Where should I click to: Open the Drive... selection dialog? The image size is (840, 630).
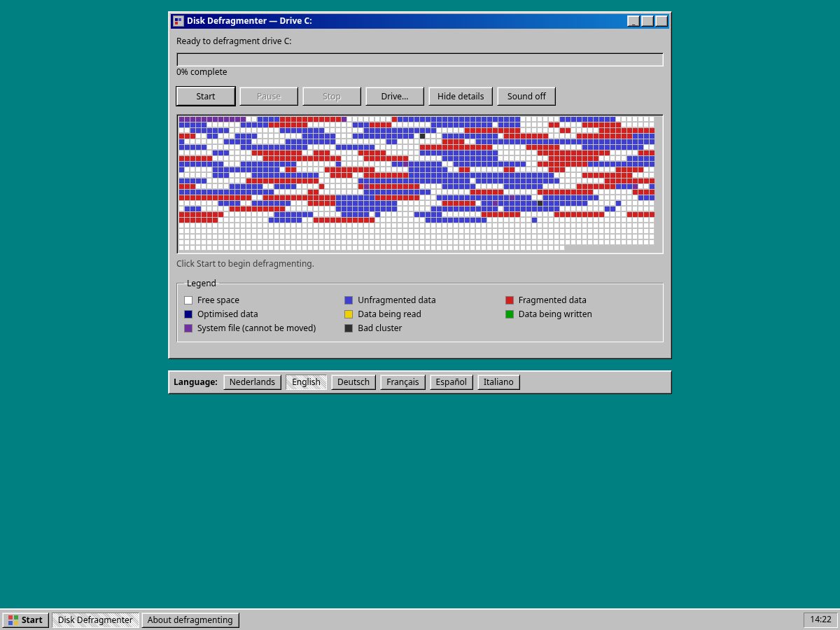395,96
